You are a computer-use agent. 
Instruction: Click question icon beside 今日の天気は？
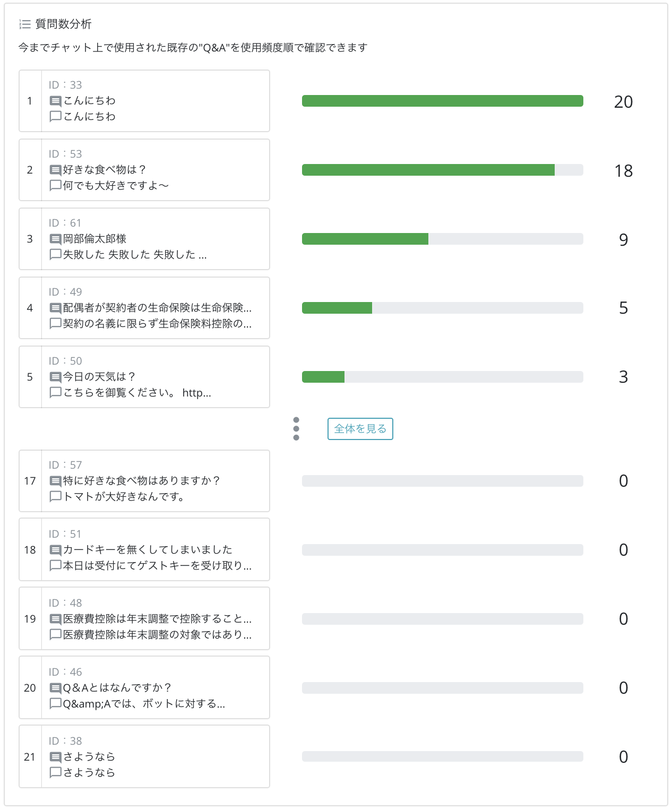(55, 377)
